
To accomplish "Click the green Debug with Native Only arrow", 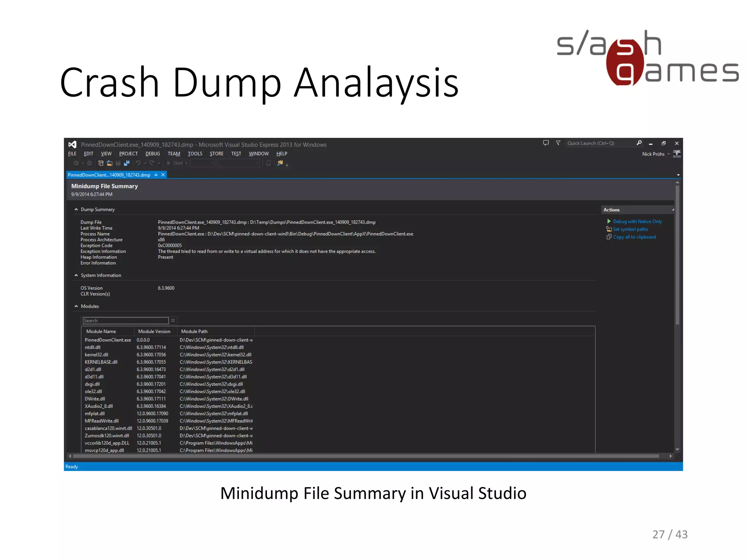I will click(609, 221).
